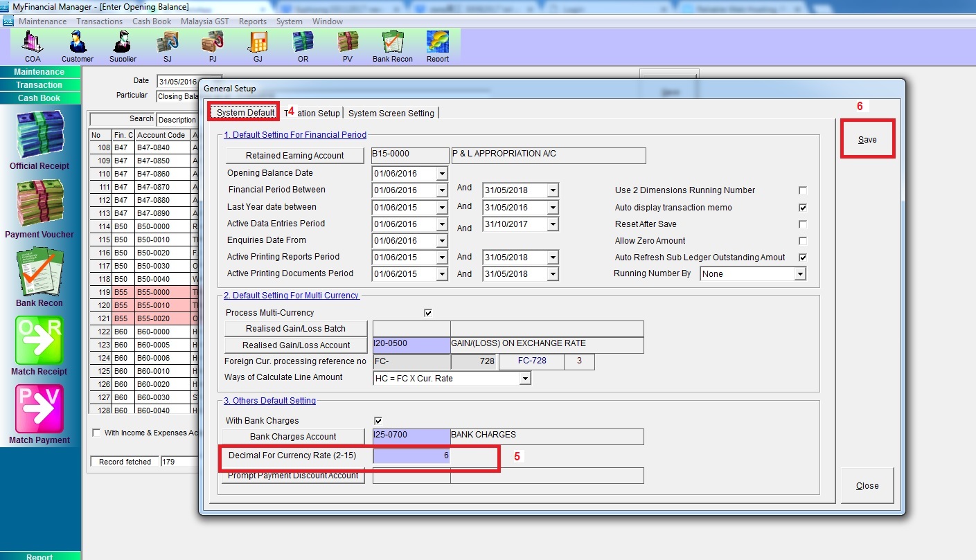Viewport: 976px width, 560px height.
Task: Select the Payment Voucher sidebar icon
Action: pyautogui.click(x=39, y=208)
